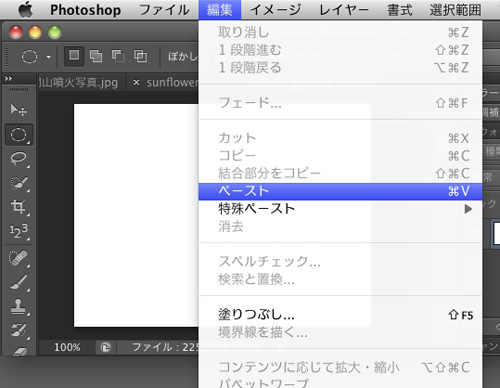Open the 選択範囲 menu
Image resolution: width=500 pixels, height=388 pixels.
(x=455, y=10)
